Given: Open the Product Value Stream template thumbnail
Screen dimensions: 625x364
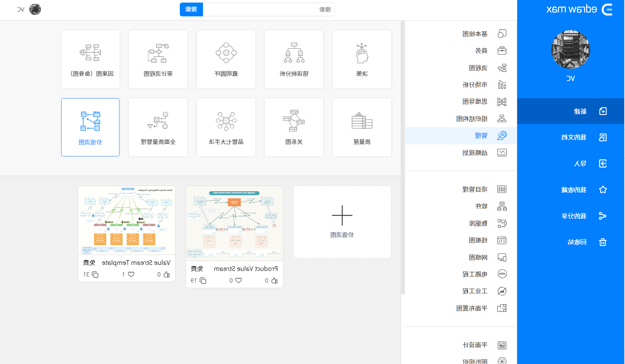Looking at the screenshot, I should pyautogui.click(x=234, y=224).
